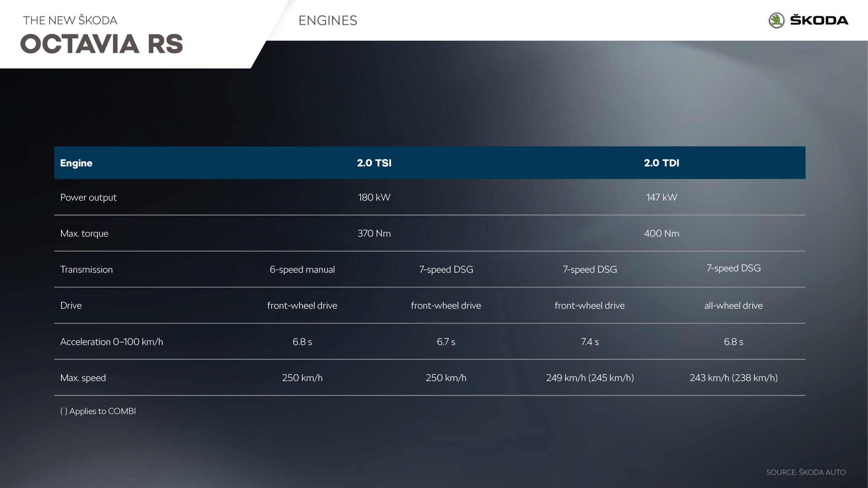868x488 pixels.
Task: Click the ŠKODA wordmark text
Action: [819, 20]
